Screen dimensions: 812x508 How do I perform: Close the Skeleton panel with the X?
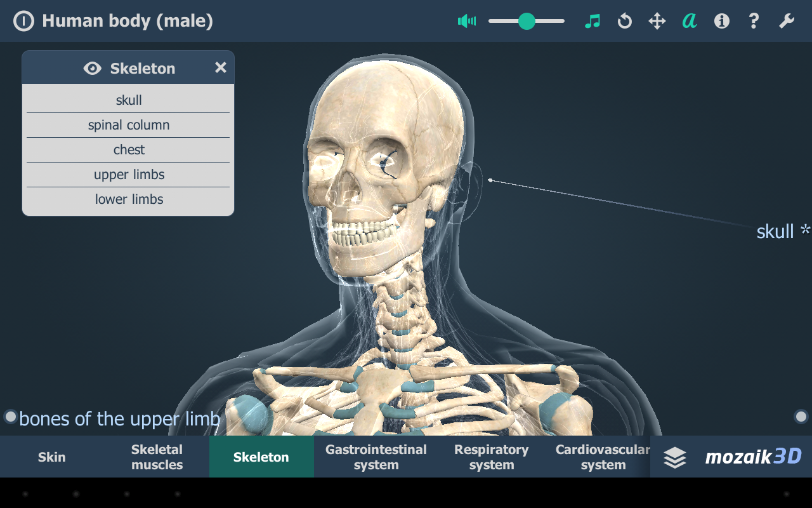(x=220, y=67)
